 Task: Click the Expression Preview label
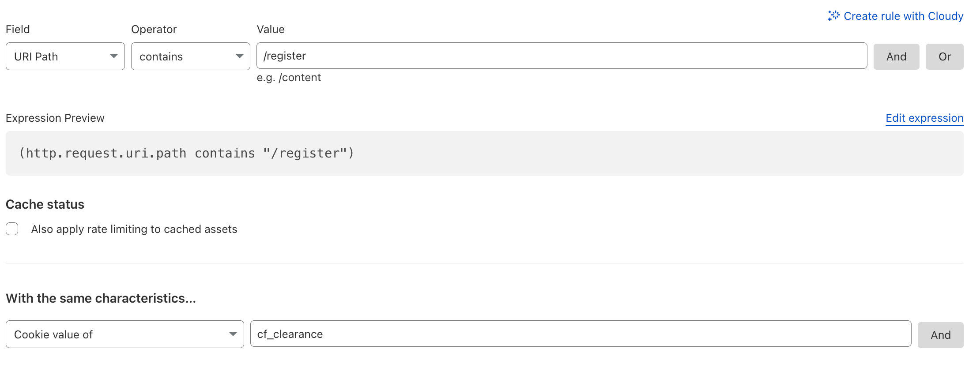click(x=55, y=118)
